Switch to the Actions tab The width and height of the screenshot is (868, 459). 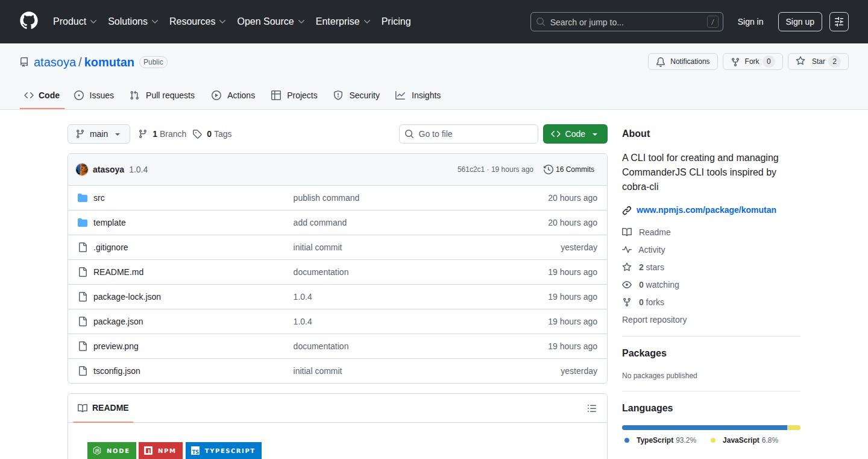[233, 95]
